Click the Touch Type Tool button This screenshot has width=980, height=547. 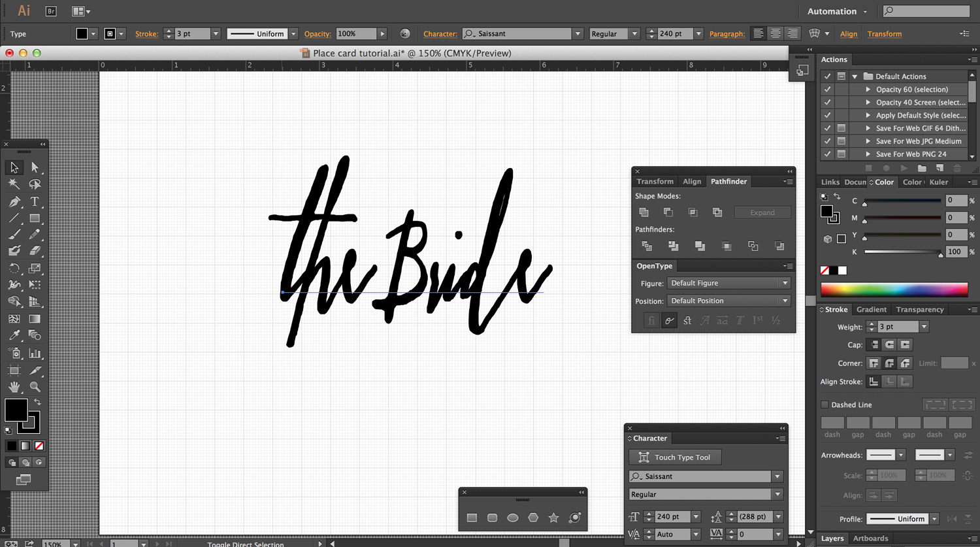tap(674, 457)
